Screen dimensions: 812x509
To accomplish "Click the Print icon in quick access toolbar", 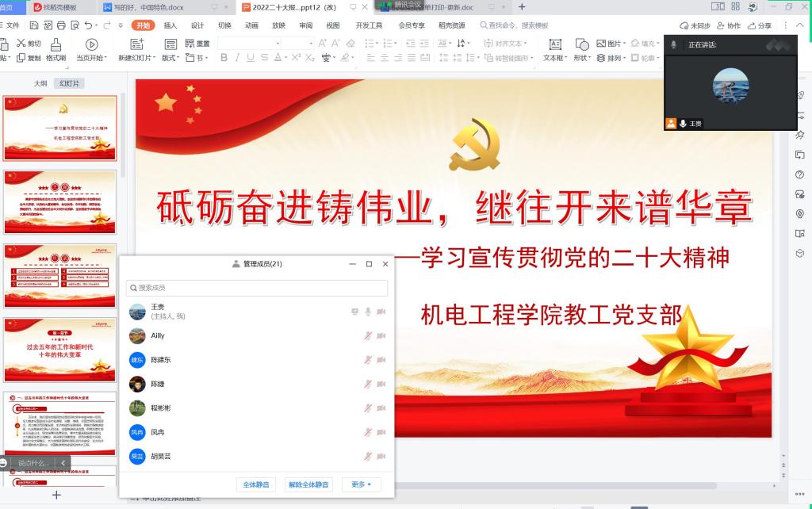I will click(61, 25).
